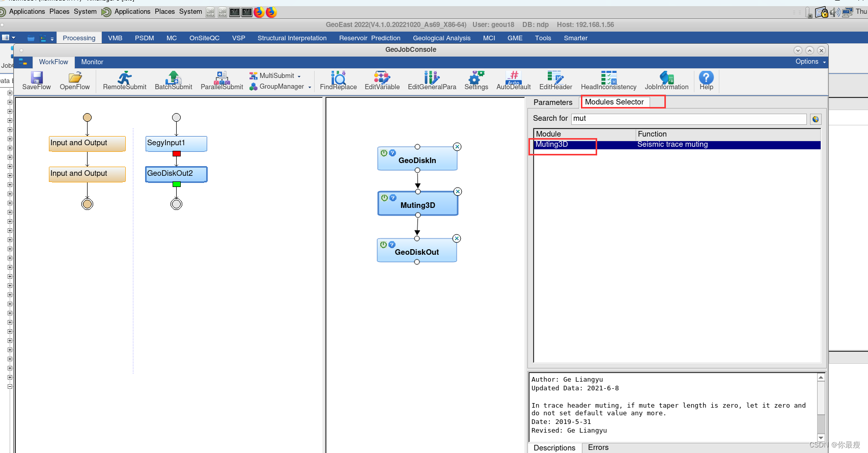Viewport: 868px width, 453px height.
Task: Expand the topmost node in left tree
Action: tap(10, 93)
